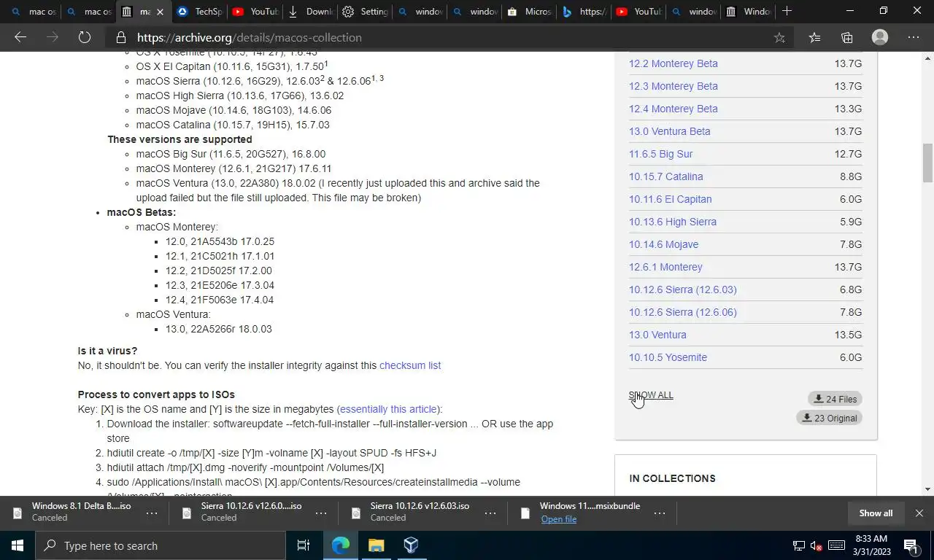The width and height of the screenshot is (934, 560).
Task: Switch to the last Windo tab
Action: click(749, 12)
